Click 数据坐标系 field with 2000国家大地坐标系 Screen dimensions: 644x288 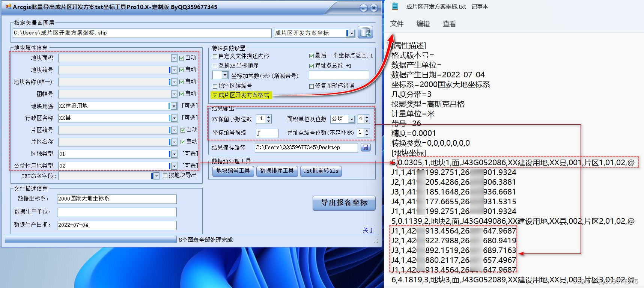pos(117,199)
